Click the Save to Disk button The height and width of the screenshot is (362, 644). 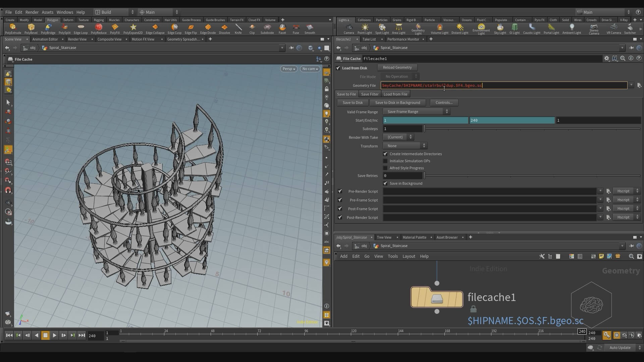click(x=353, y=103)
